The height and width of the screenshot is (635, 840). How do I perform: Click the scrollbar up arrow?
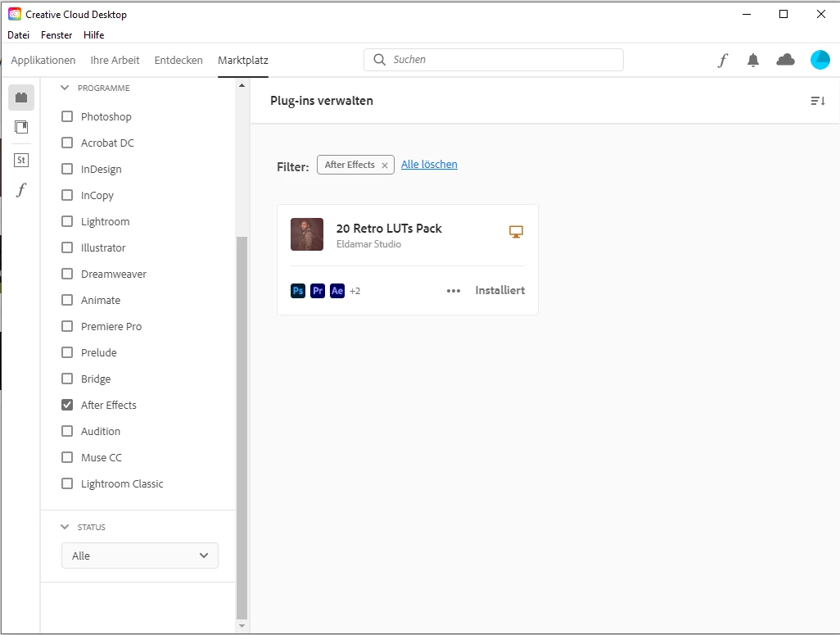tap(242, 86)
